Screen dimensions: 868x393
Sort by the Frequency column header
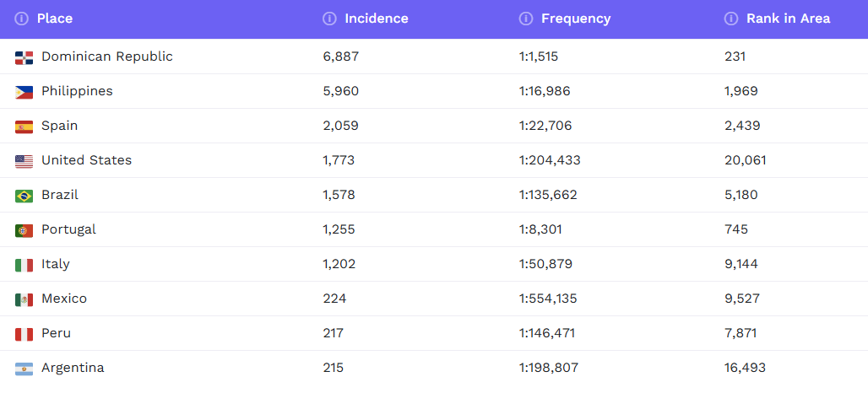[576, 19]
